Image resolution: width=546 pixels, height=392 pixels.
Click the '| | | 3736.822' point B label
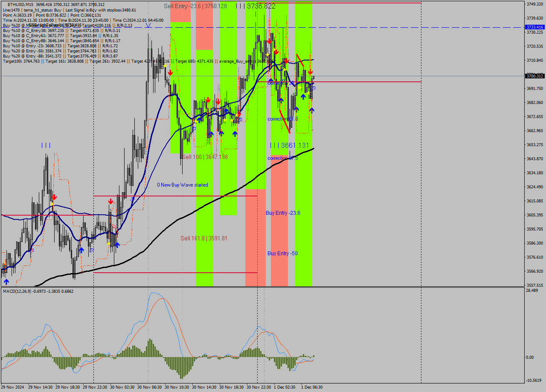tap(256, 6)
